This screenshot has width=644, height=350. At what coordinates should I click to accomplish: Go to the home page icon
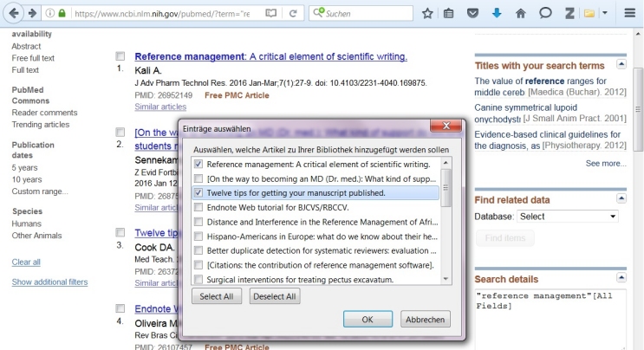(520, 13)
